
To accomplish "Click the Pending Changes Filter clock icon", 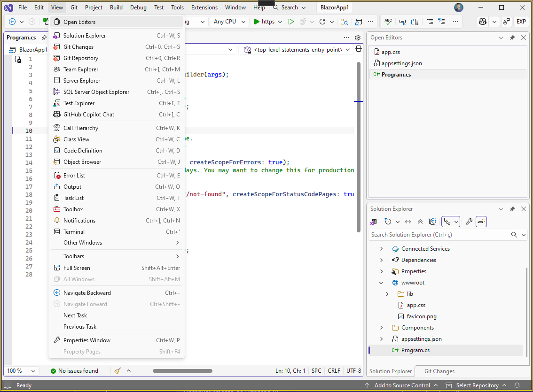I will (x=388, y=222).
